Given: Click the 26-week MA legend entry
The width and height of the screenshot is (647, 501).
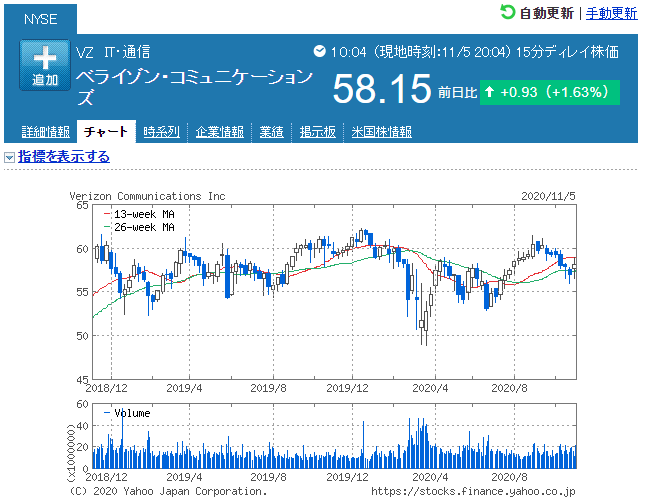Looking at the screenshot, I should click(139, 227).
